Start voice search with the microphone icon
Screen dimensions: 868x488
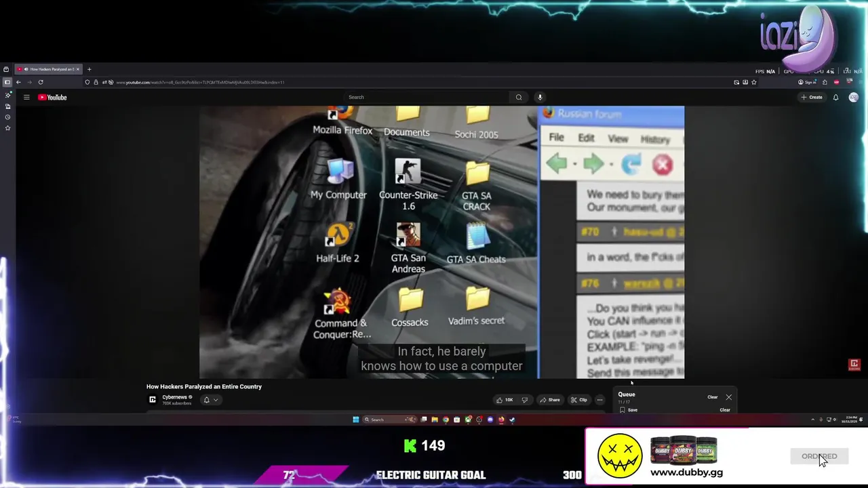click(x=540, y=97)
